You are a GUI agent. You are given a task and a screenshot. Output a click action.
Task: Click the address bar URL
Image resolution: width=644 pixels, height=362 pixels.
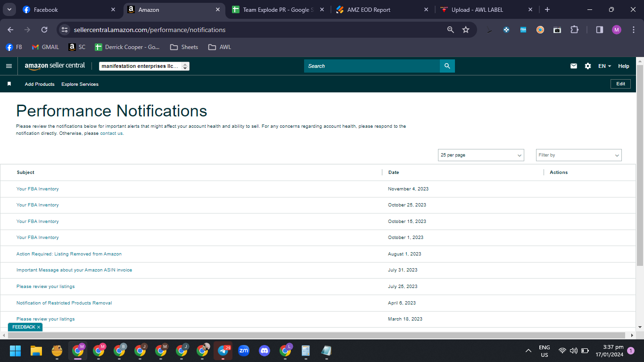pyautogui.click(x=150, y=30)
